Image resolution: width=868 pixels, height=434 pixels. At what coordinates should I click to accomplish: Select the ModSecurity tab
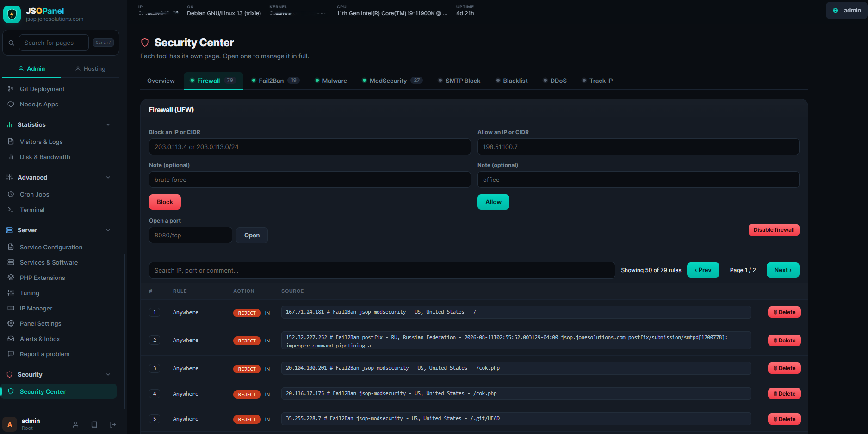[x=392, y=81]
